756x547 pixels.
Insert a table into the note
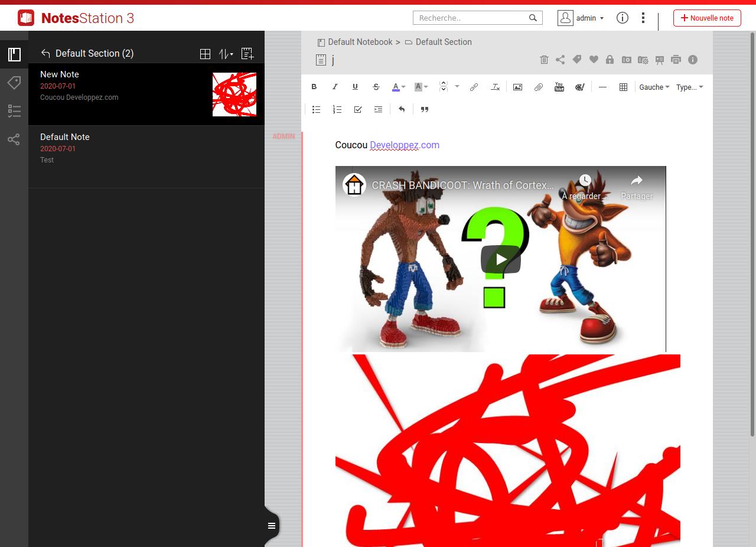623,87
